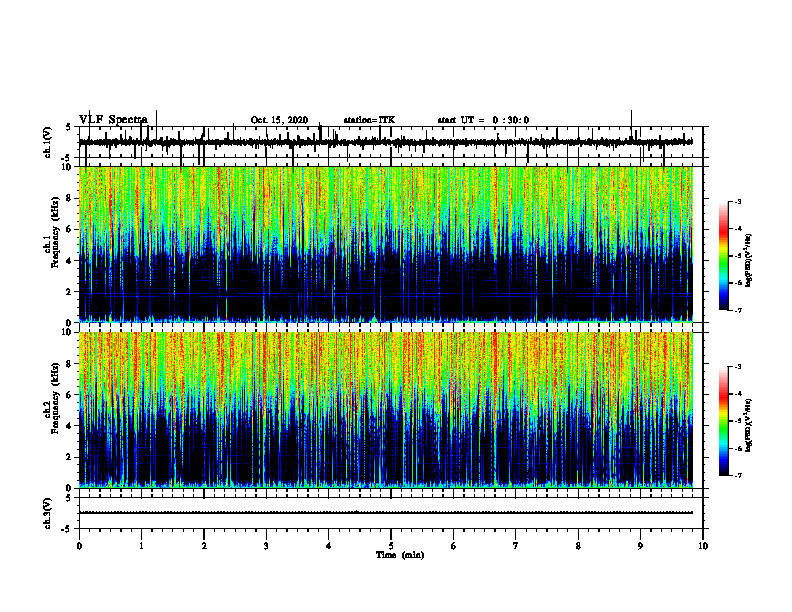Click the ch.2 color bar log(PSD) unit label
This screenshot has width=792, height=612.
coord(749,425)
